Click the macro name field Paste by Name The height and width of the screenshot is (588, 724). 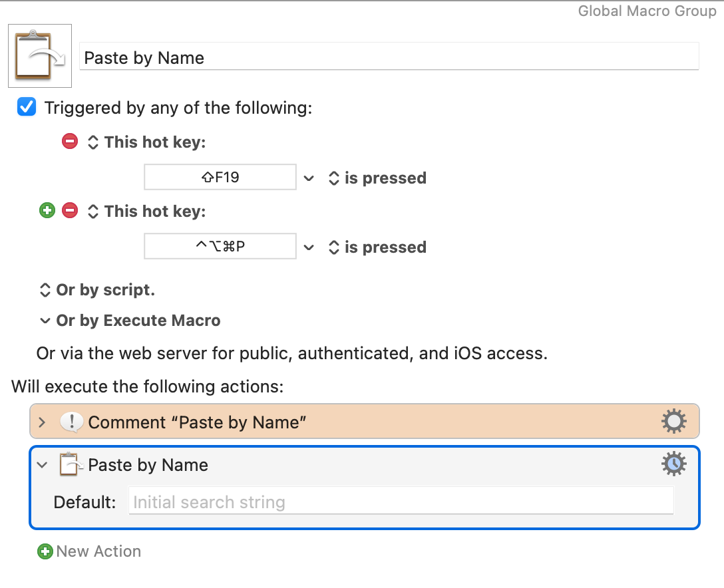389,57
